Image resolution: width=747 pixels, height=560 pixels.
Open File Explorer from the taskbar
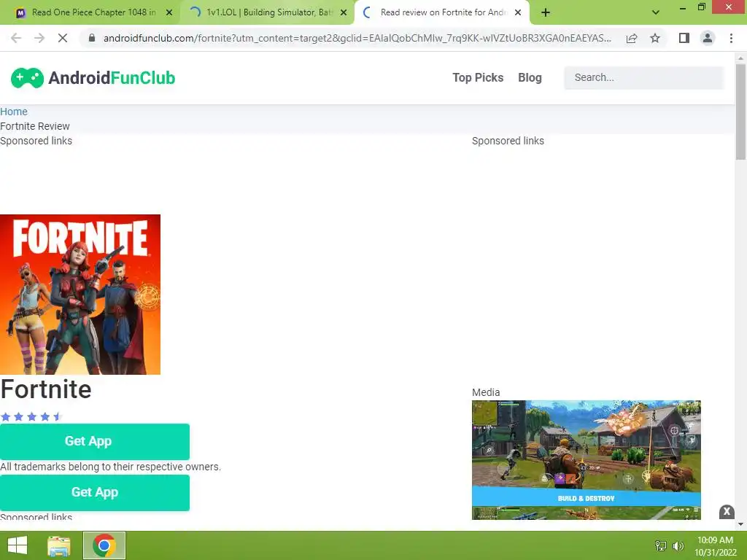click(x=59, y=545)
